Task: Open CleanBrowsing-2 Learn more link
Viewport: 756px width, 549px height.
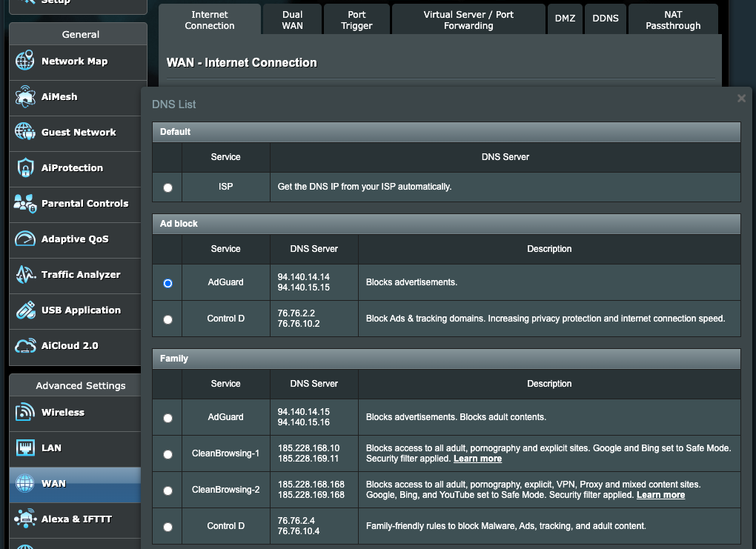Action: pyautogui.click(x=660, y=495)
